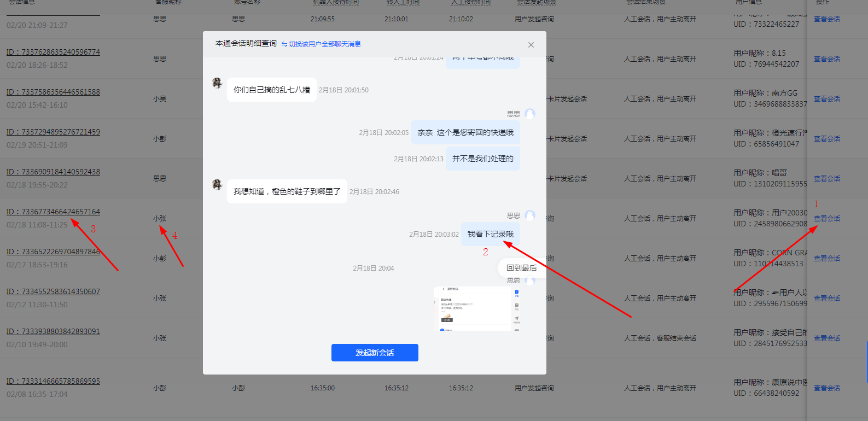Viewport: 868px width, 421px height.
Task: Click customer avatar beside 你们自己搞的乱七八糟
Action: pyautogui.click(x=217, y=83)
